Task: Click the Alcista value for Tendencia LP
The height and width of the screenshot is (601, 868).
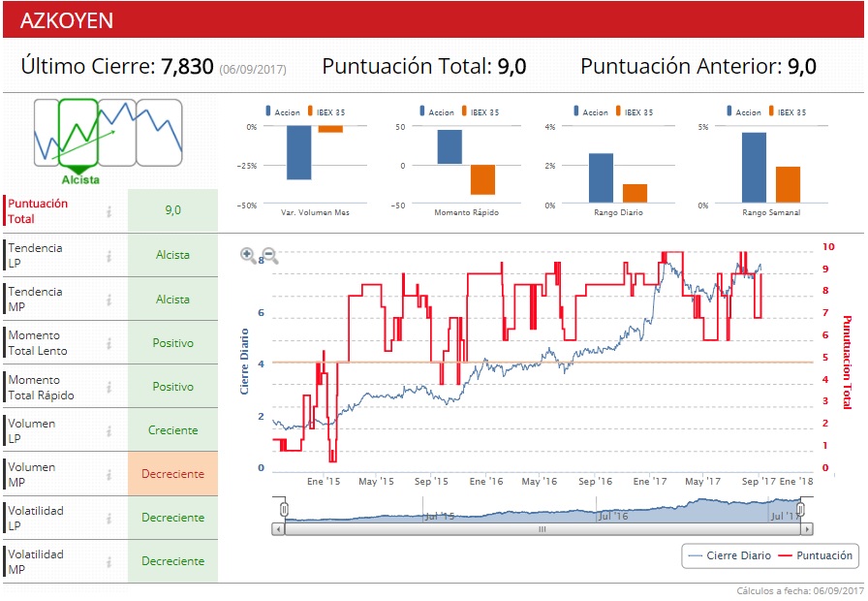Action: coord(172,255)
